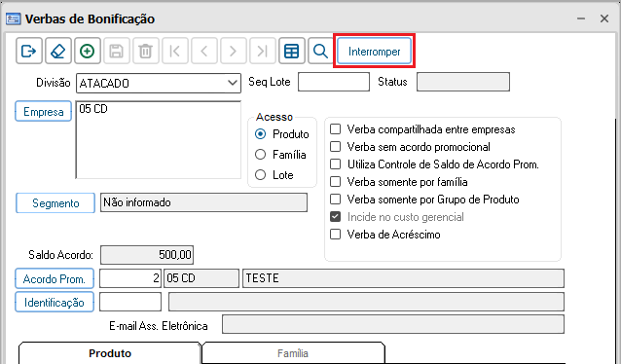This screenshot has width=621, height=364.
Task: Go to next record arrow
Action: [234, 51]
